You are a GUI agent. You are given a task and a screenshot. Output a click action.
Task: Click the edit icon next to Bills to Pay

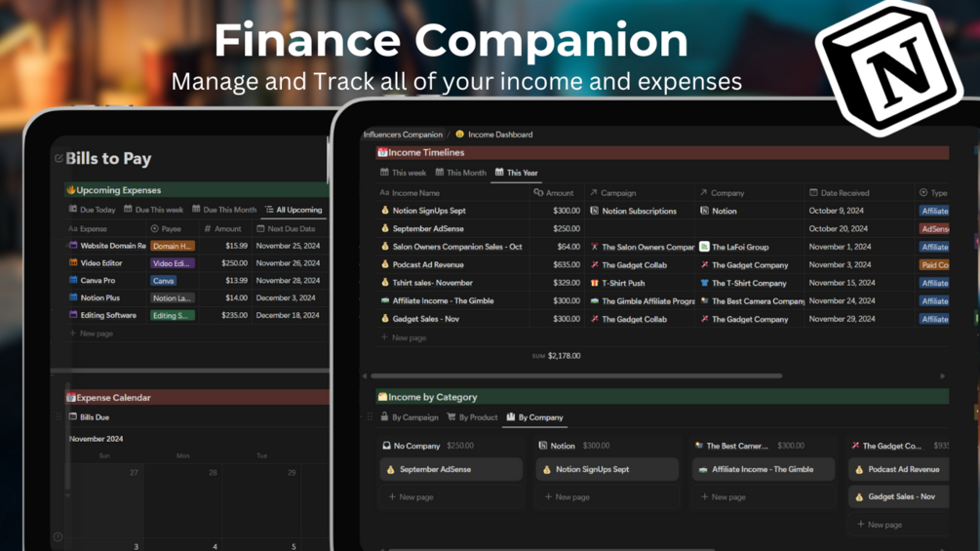pyautogui.click(x=59, y=159)
